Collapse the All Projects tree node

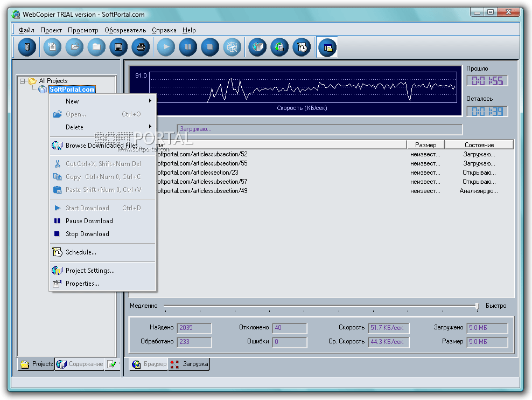point(23,81)
